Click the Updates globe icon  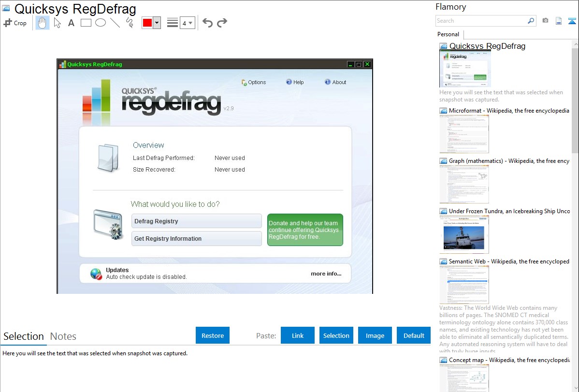(96, 274)
